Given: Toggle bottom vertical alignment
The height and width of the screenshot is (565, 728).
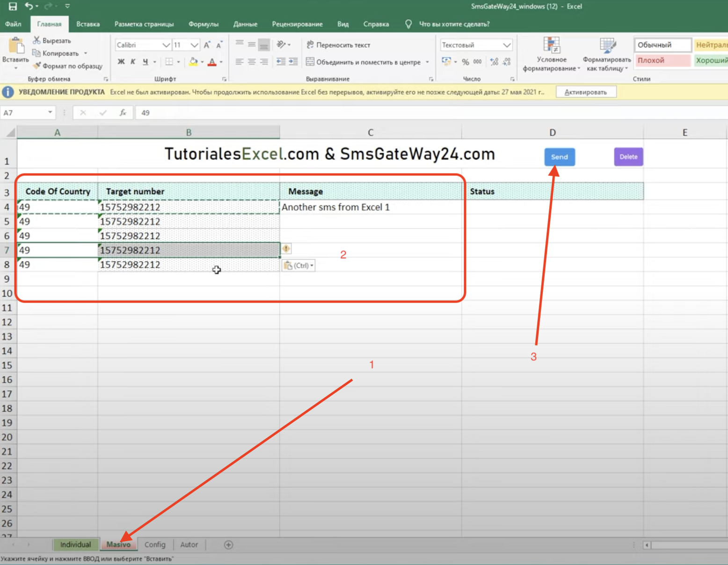Looking at the screenshot, I should click(x=264, y=44).
